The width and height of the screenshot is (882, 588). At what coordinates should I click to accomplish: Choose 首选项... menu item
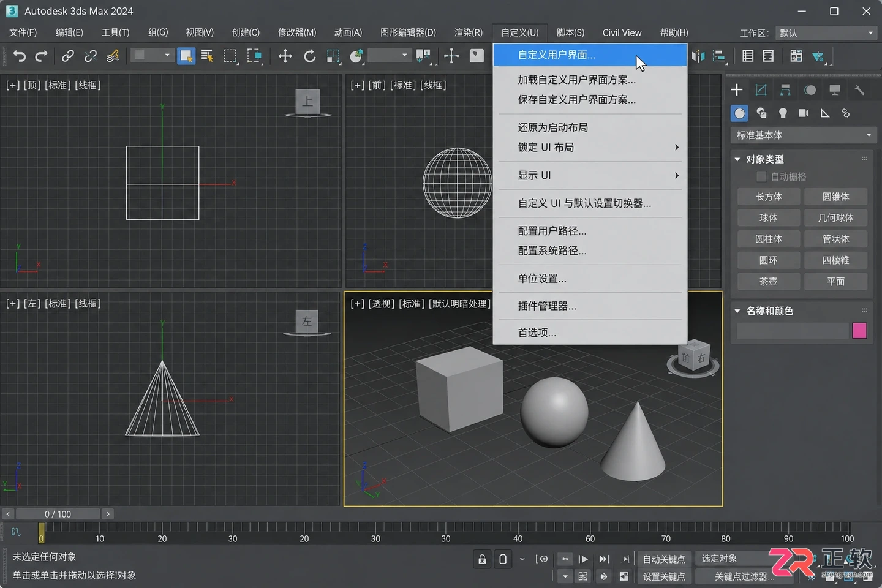click(590, 333)
